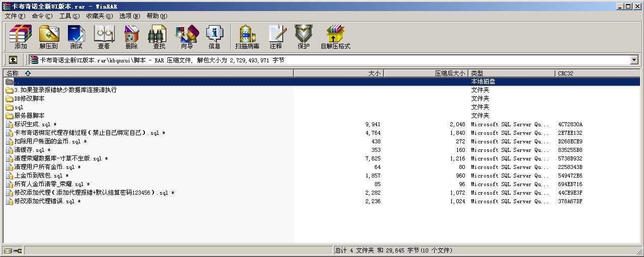Open the 命令 (Commands) menu
Viewport: 644px width, 257px height.
[42, 16]
